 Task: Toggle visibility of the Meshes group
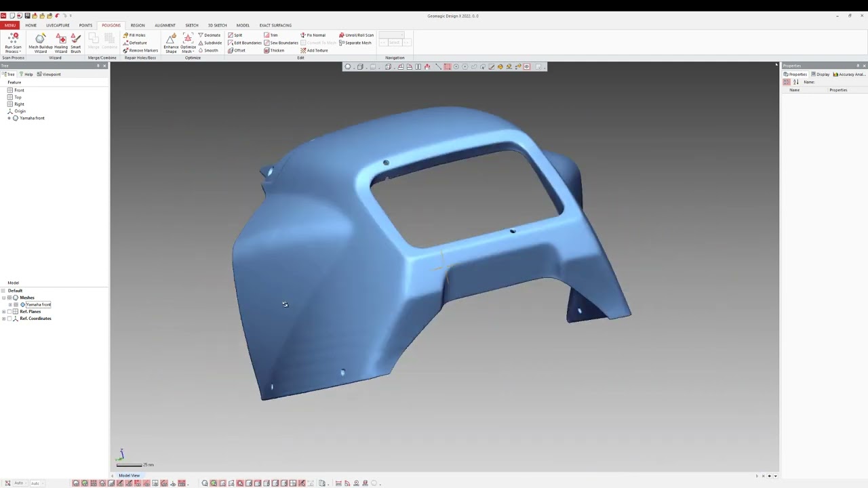pyautogui.click(x=9, y=298)
